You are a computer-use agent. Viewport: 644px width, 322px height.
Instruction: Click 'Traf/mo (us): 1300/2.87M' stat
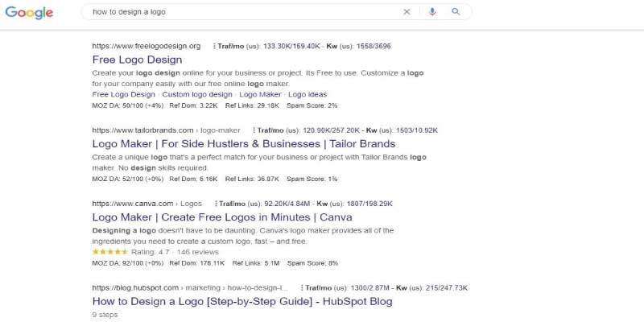pyautogui.click(x=349, y=288)
